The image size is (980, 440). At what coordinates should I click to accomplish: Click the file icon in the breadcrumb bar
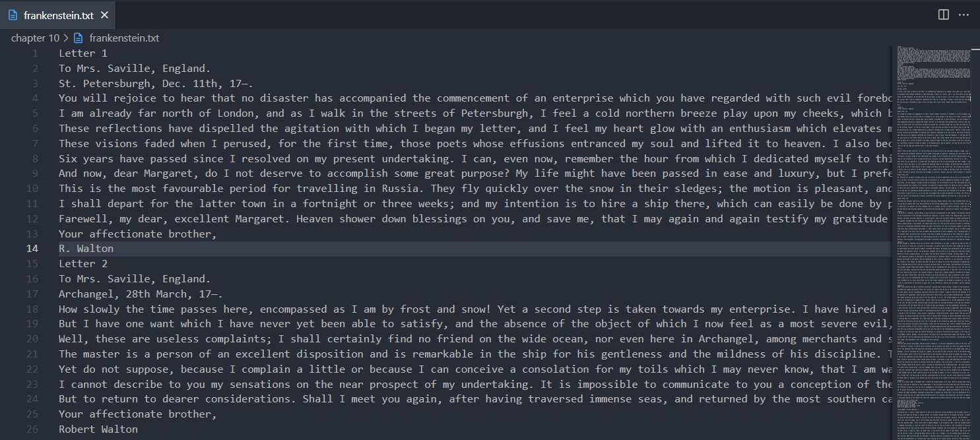[79, 38]
